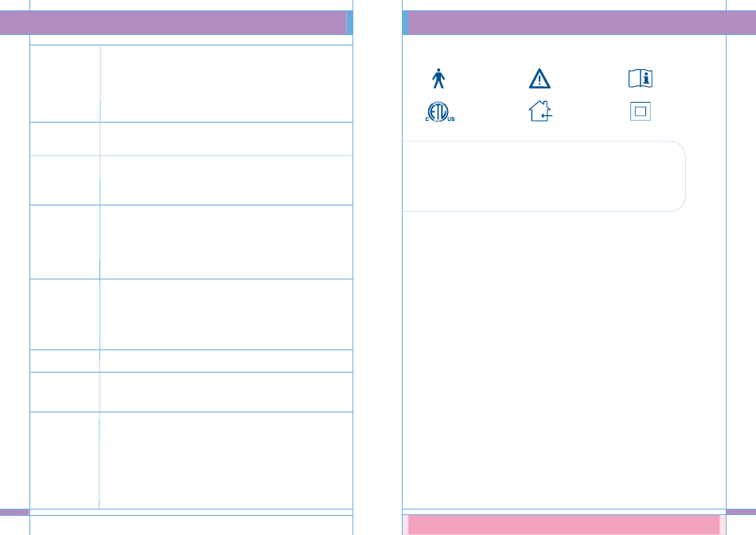Select the thinnest table row's right cell
Image resolution: width=756 pixels, height=535 pixels.
(226, 361)
